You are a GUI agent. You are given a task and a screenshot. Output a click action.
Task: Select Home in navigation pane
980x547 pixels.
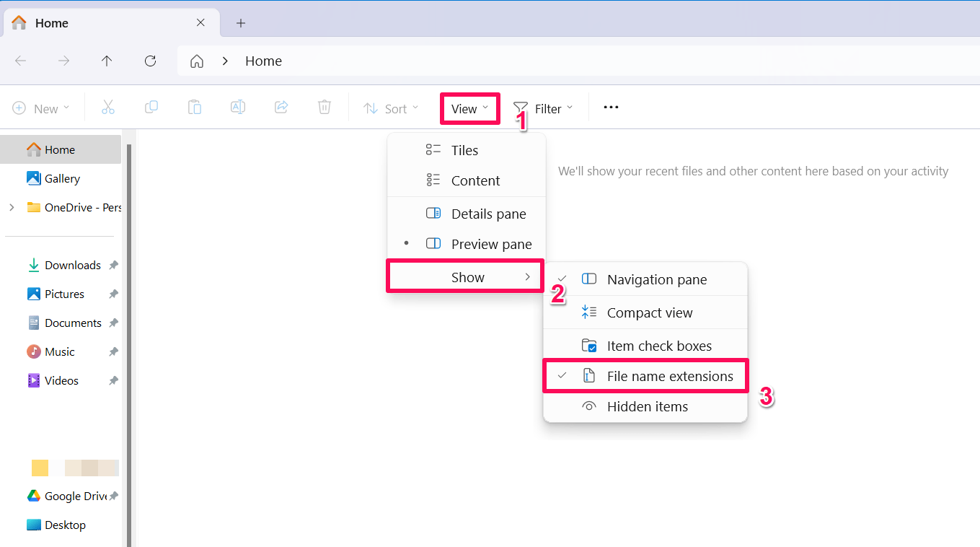[x=61, y=149]
